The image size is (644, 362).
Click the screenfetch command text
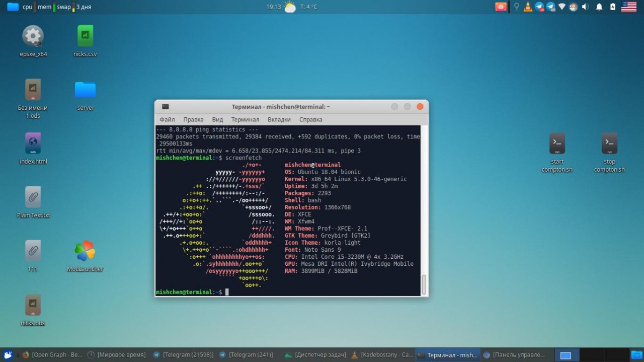243,158
